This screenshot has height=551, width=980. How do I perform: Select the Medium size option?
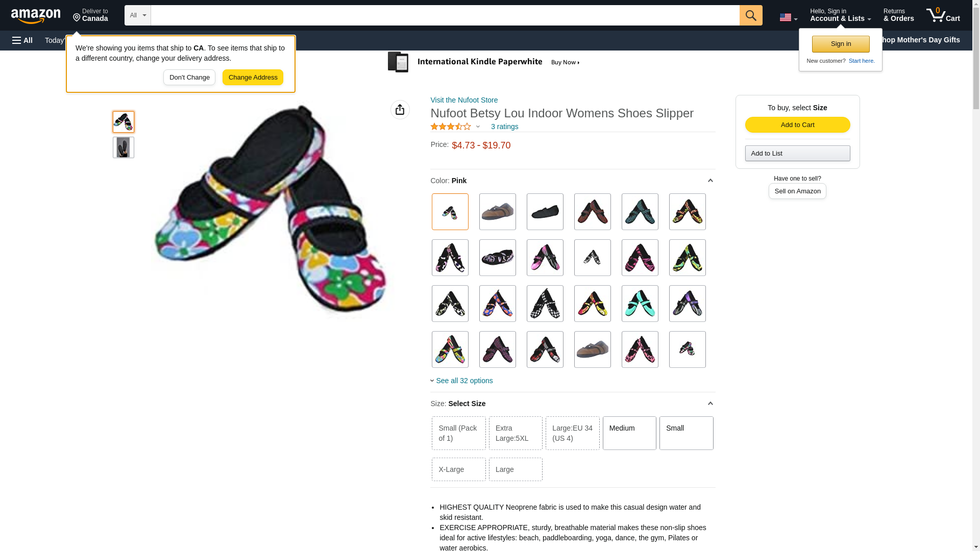pos(629,433)
